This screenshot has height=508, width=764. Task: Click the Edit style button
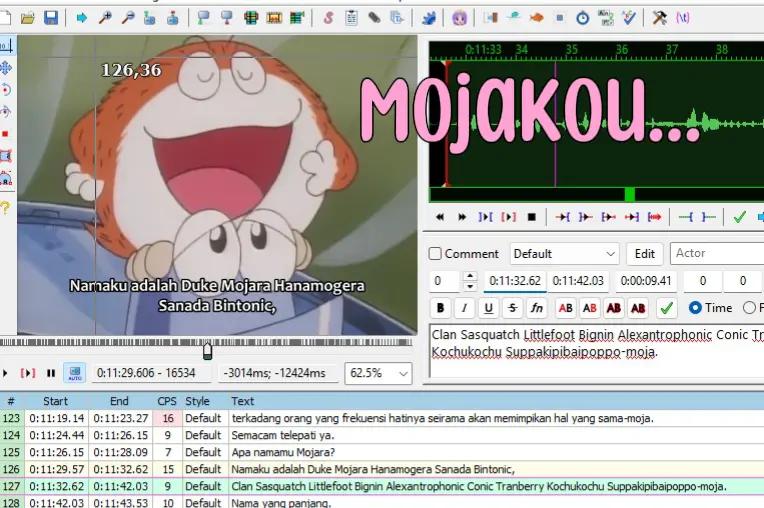click(645, 254)
